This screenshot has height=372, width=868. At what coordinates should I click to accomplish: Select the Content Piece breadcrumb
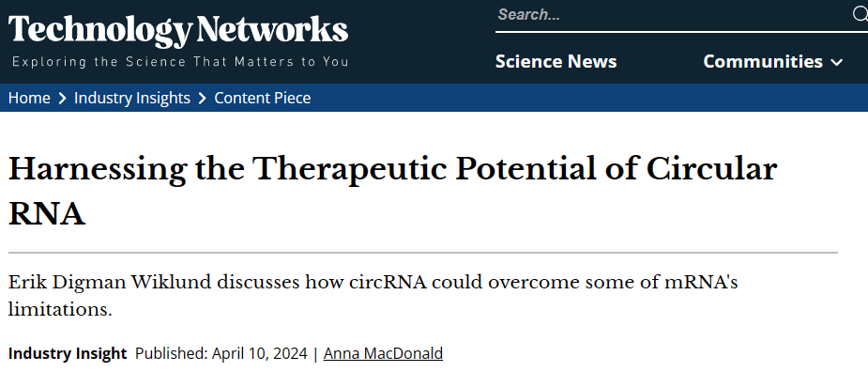click(263, 98)
